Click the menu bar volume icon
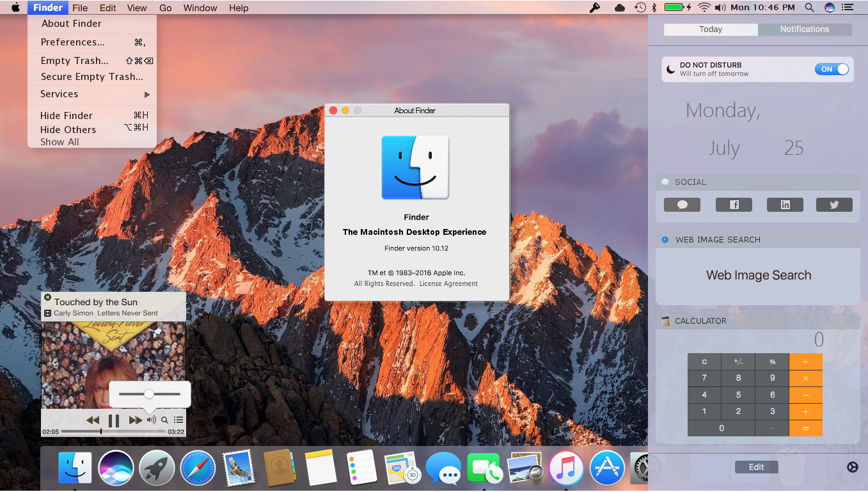 pos(721,8)
